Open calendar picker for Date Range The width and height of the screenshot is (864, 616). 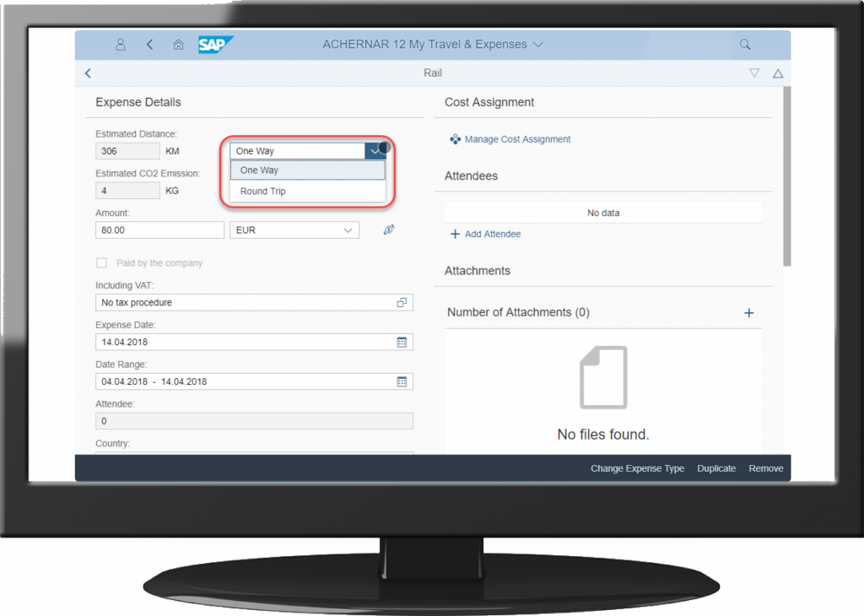pos(402,381)
